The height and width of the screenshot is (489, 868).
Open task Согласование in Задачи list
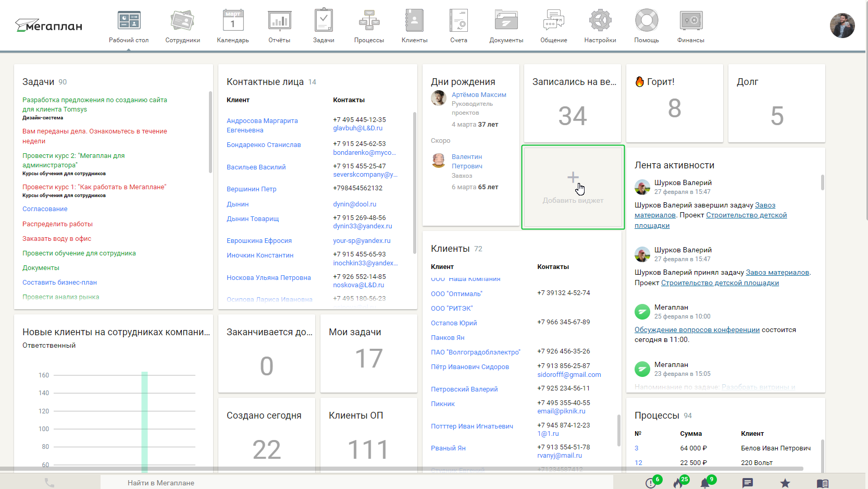tap(45, 209)
